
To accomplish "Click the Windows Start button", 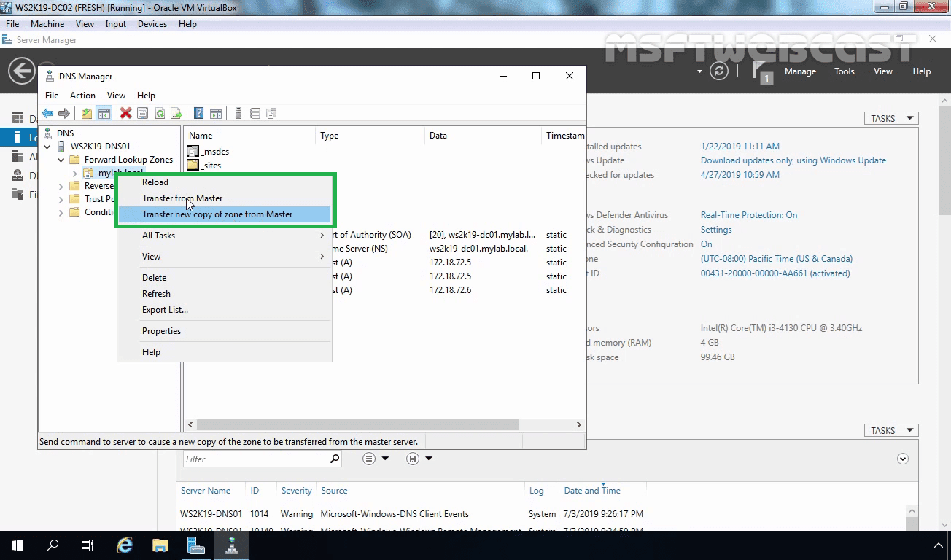I will pos(18,545).
